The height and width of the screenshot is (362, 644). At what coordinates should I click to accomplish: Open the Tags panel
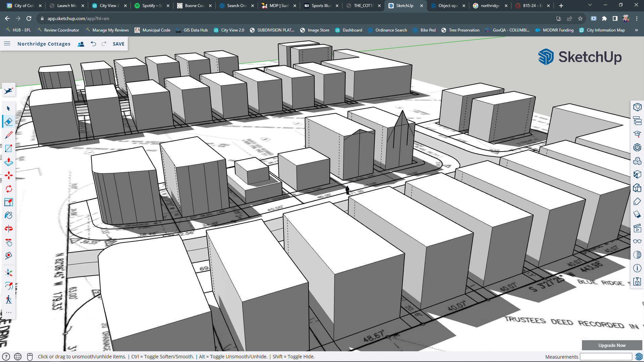(637, 201)
